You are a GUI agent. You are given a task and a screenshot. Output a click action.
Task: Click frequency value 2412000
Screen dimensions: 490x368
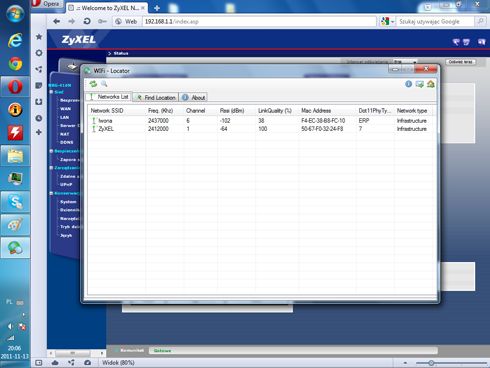[x=158, y=129]
